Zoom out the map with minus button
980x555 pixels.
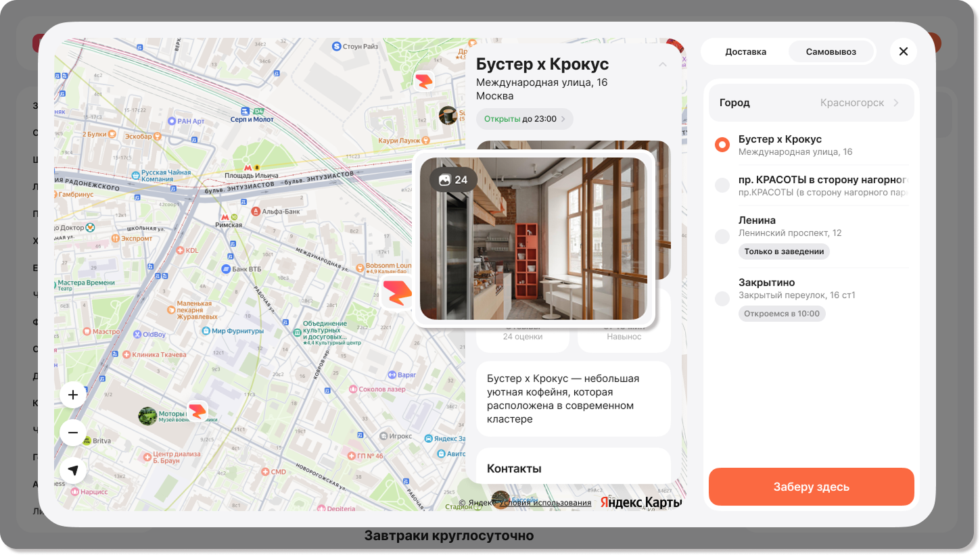73,433
